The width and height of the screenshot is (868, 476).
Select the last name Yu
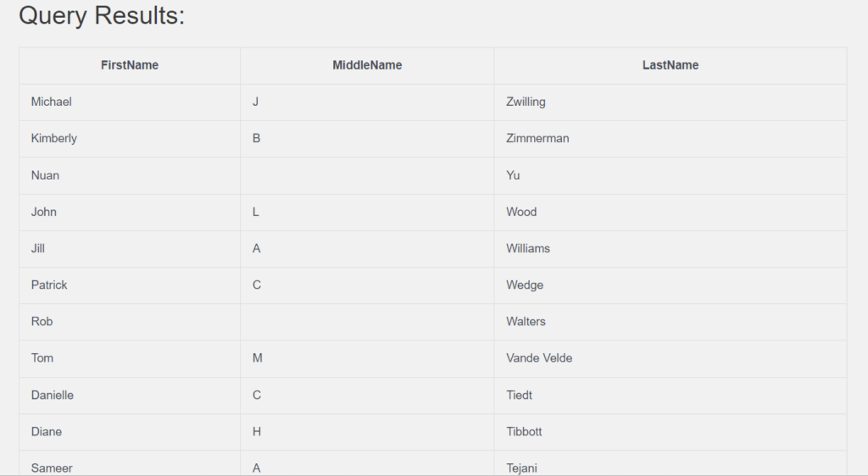tap(513, 175)
